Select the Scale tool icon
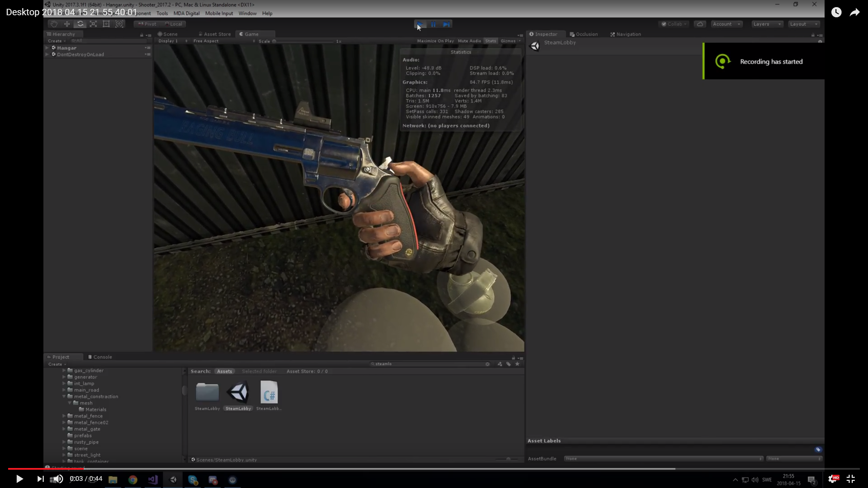 93,24
